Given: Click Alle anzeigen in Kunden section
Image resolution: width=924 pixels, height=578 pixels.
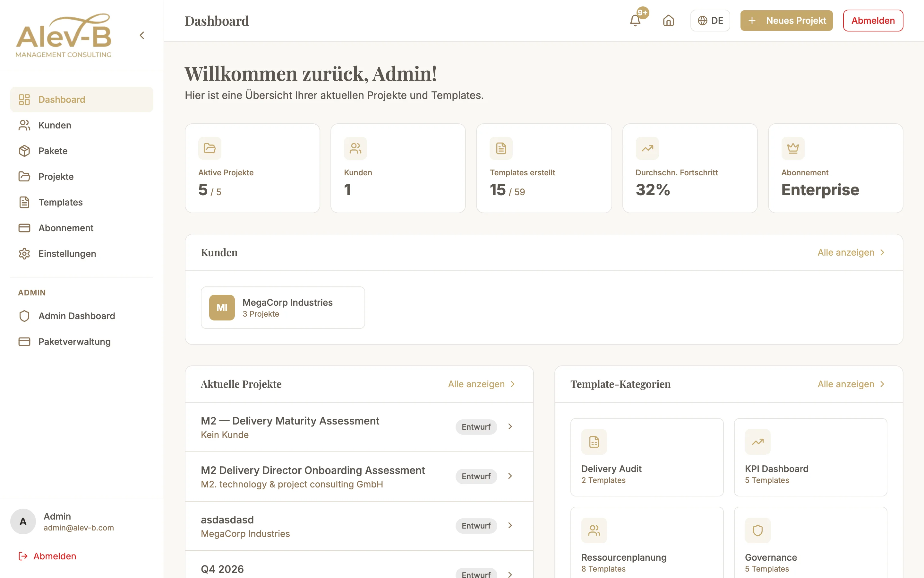Looking at the screenshot, I should point(851,252).
